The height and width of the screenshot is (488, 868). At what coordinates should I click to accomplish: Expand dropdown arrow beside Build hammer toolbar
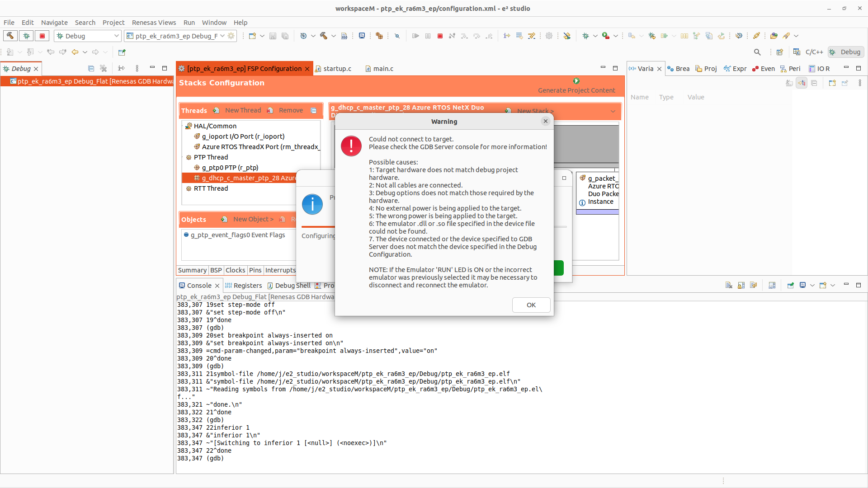point(334,36)
